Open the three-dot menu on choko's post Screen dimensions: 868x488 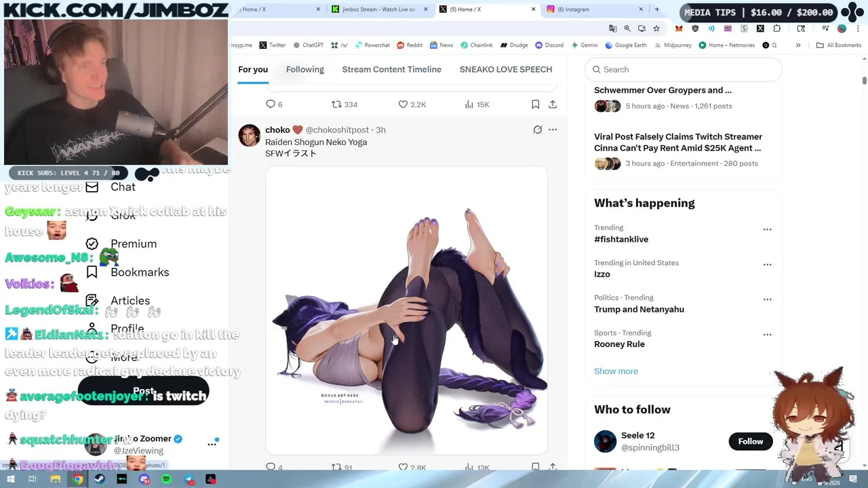click(553, 129)
